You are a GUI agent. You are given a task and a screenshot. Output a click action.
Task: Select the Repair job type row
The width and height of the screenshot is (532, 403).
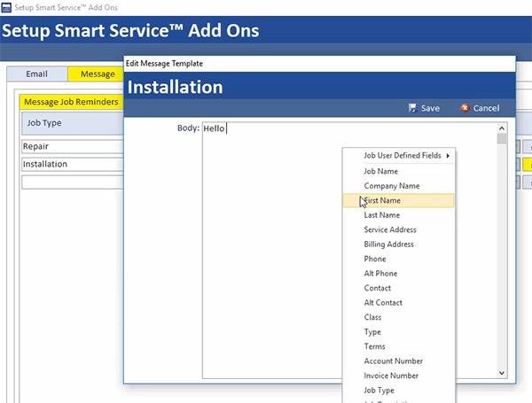click(x=73, y=146)
